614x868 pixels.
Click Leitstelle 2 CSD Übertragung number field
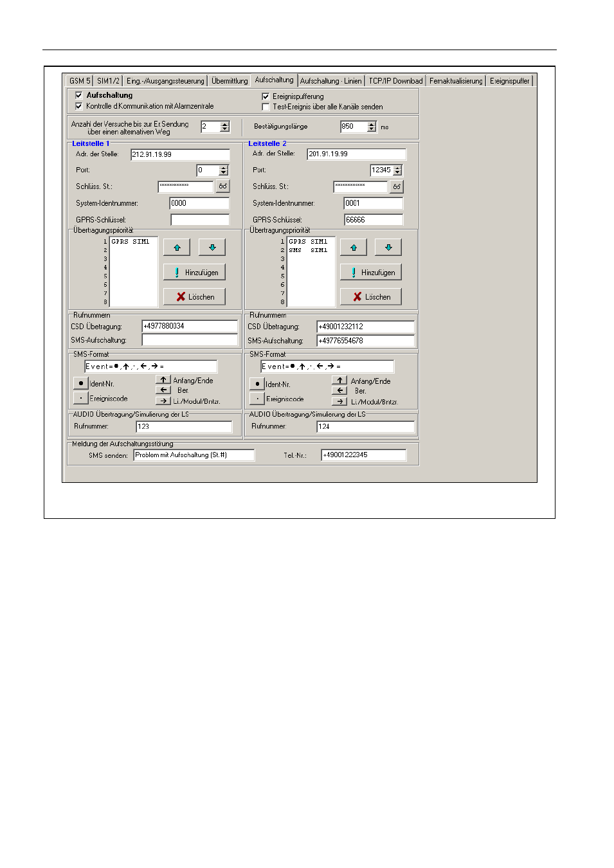(x=366, y=327)
